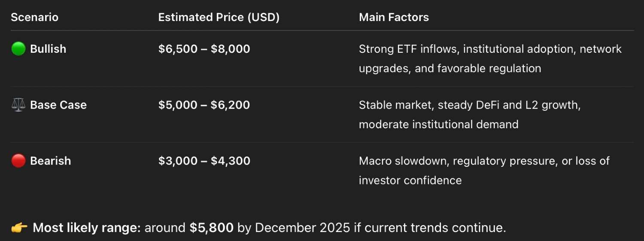Click the Bullish scenario label
This screenshot has height=241, width=644.
pyautogui.click(x=48, y=49)
